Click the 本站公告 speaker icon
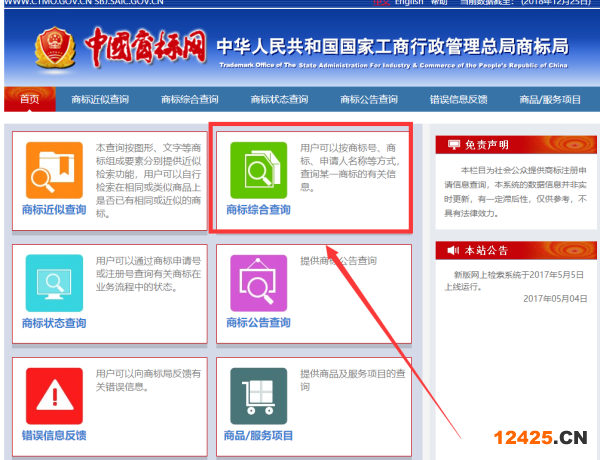The image size is (600, 460). point(454,250)
